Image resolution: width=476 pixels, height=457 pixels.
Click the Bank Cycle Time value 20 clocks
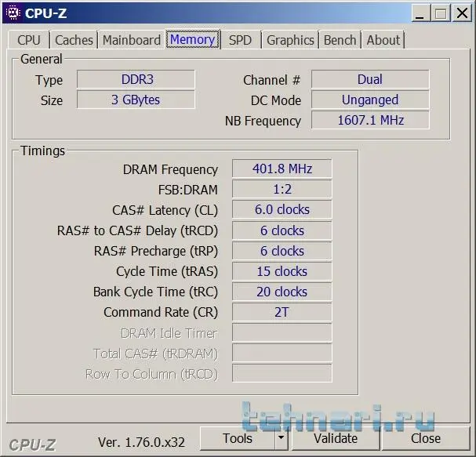pos(282,292)
